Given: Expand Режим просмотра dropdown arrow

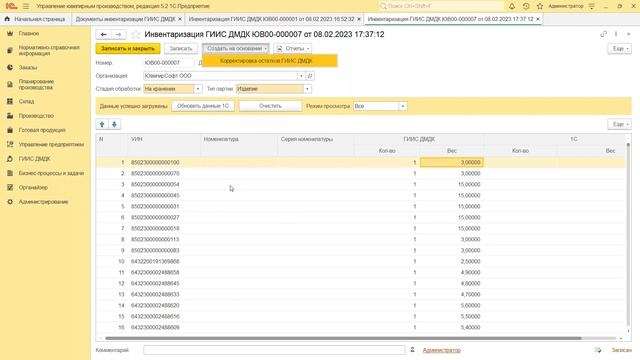Looking at the screenshot, I should (403, 106).
